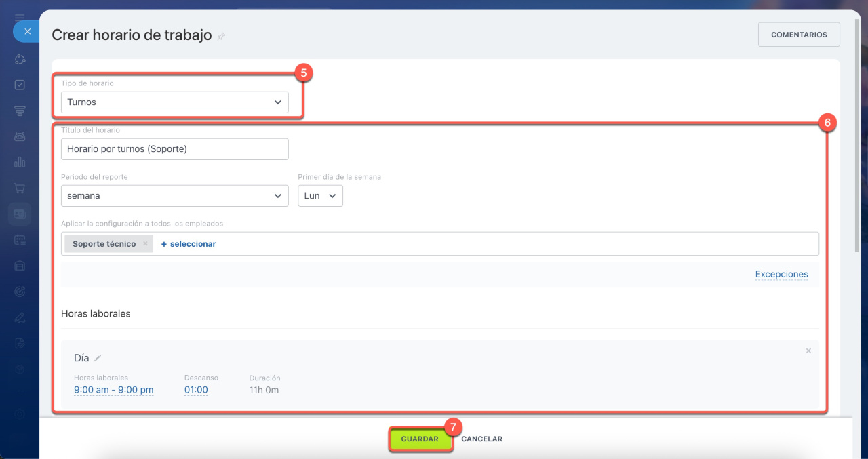Image resolution: width=868 pixels, height=459 pixels.
Task: Remove the Día shift with the X icon
Action: [808, 351]
